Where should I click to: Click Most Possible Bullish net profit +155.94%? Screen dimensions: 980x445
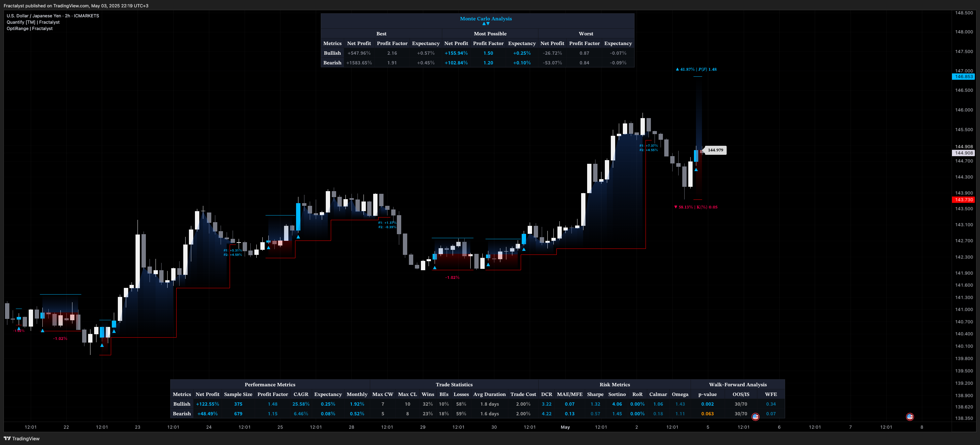(456, 53)
